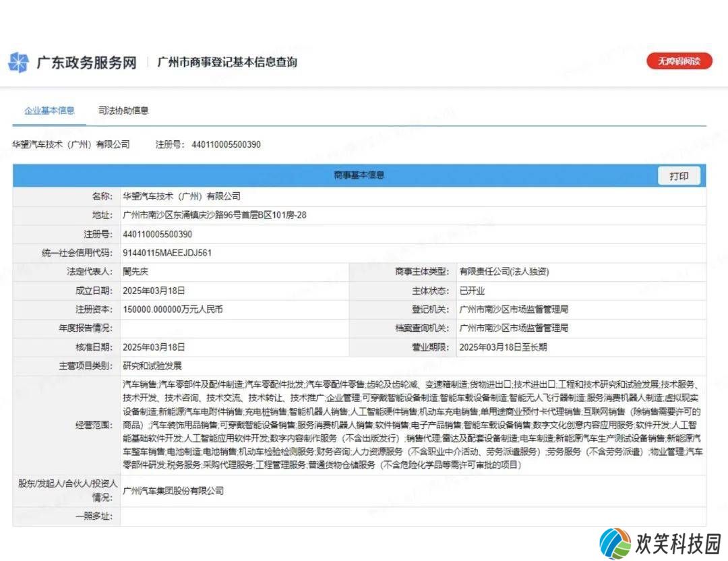Click the 一照多址: row label

click(94, 516)
